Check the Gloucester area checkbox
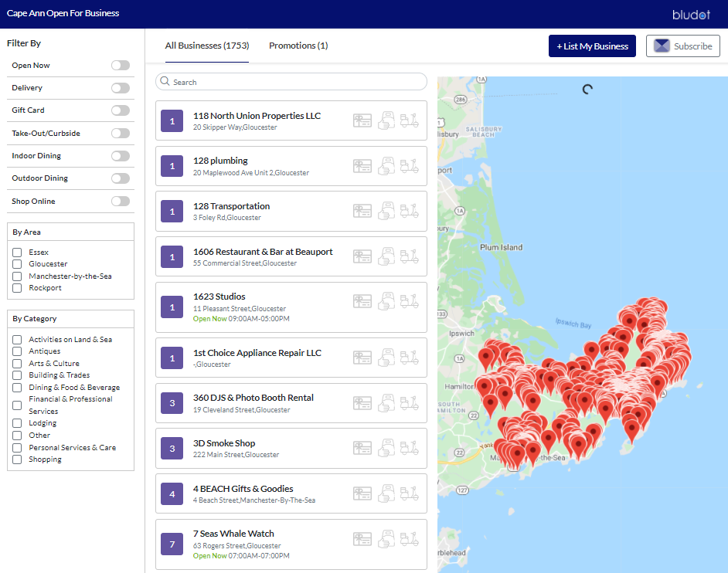Screen dimensions: 728x573 17,264
